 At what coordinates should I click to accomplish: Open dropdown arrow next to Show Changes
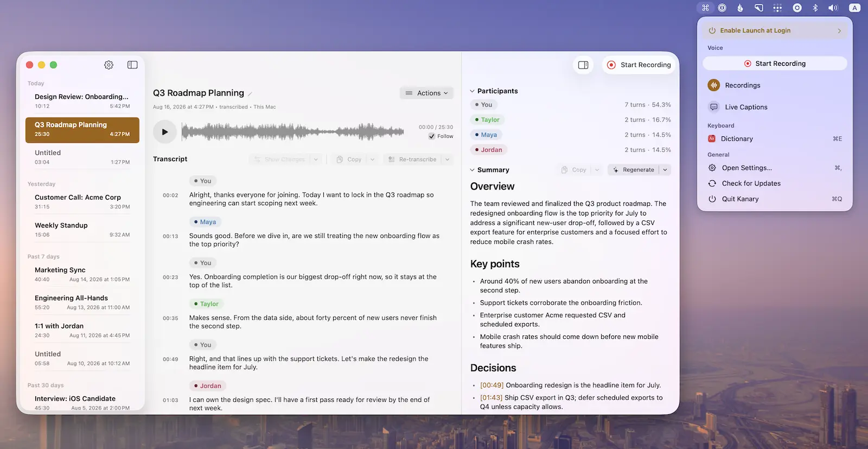tap(316, 160)
